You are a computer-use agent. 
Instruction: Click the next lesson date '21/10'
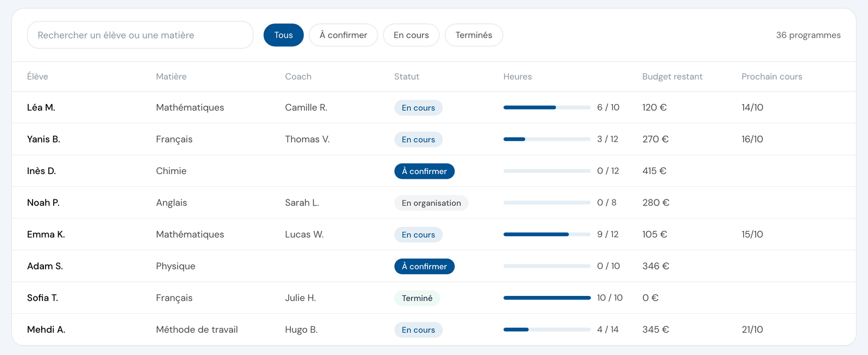click(752, 330)
